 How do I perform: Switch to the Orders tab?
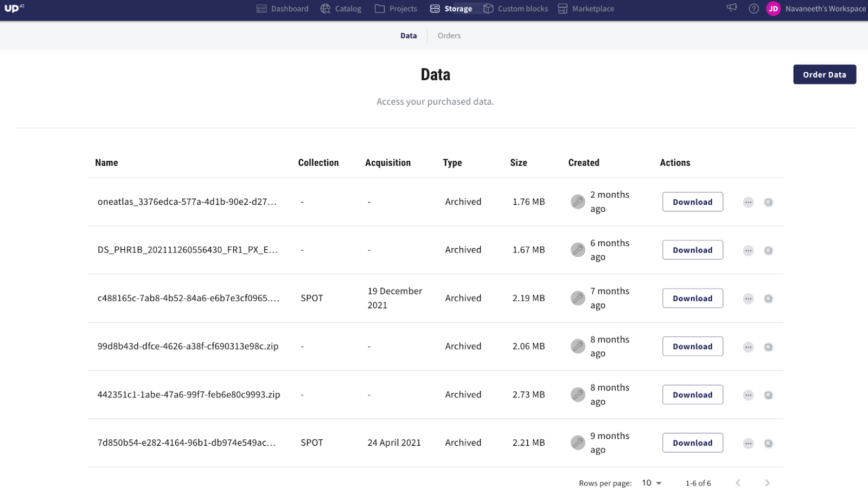click(449, 36)
